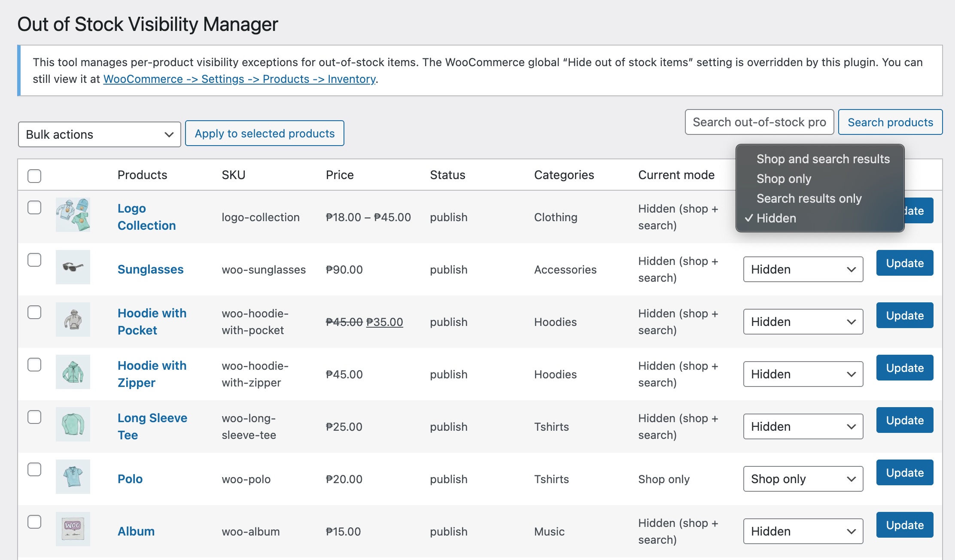Click the Hoodie with Pocket thumbnail
The width and height of the screenshot is (955, 560).
tap(73, 320)
